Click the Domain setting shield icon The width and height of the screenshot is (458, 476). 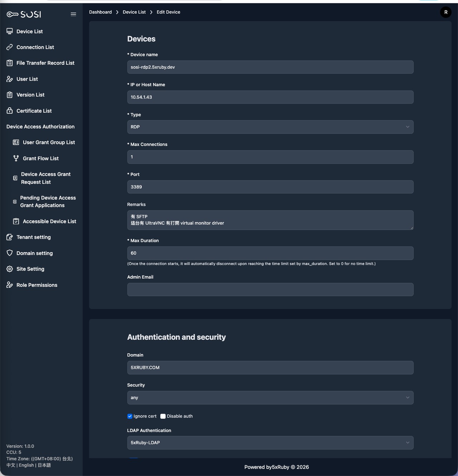(x=10, y=253)
